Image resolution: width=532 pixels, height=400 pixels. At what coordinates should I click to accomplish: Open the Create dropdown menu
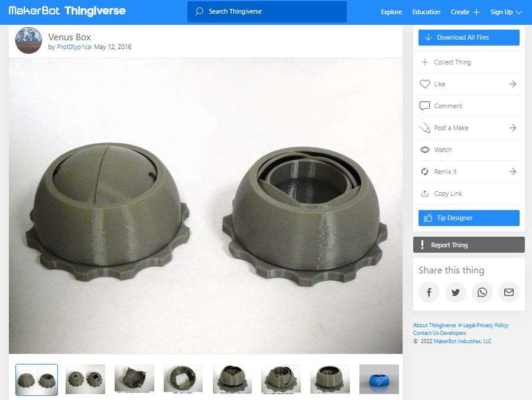pyautogui.click(x=465, y=11)
